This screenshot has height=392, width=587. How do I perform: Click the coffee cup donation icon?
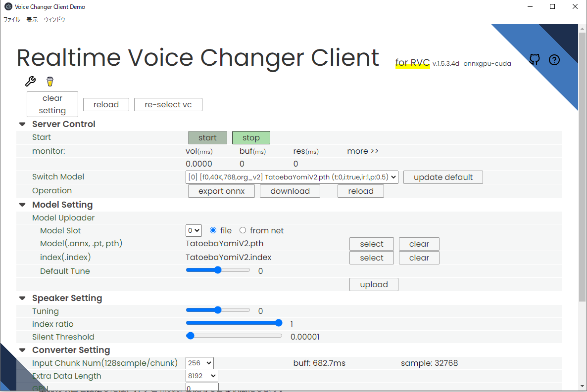[50, 81]
